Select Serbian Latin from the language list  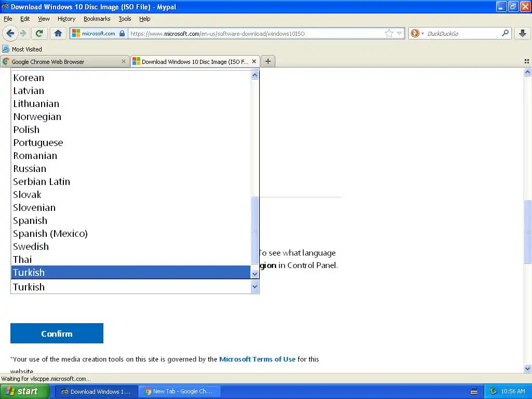(x=130, y=181)
